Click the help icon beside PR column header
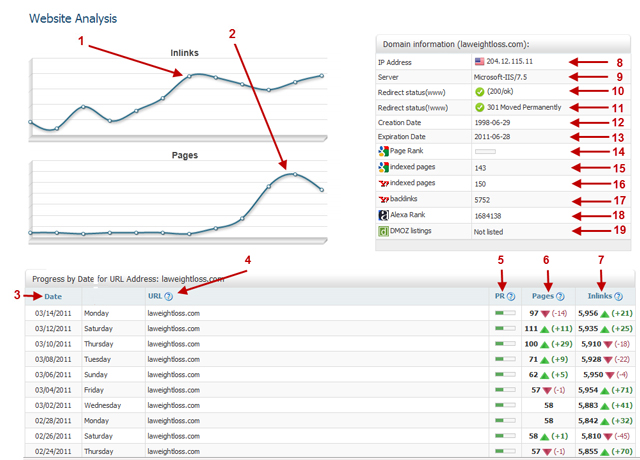Screen dimensions: 640x460 (x=511, y=296)
